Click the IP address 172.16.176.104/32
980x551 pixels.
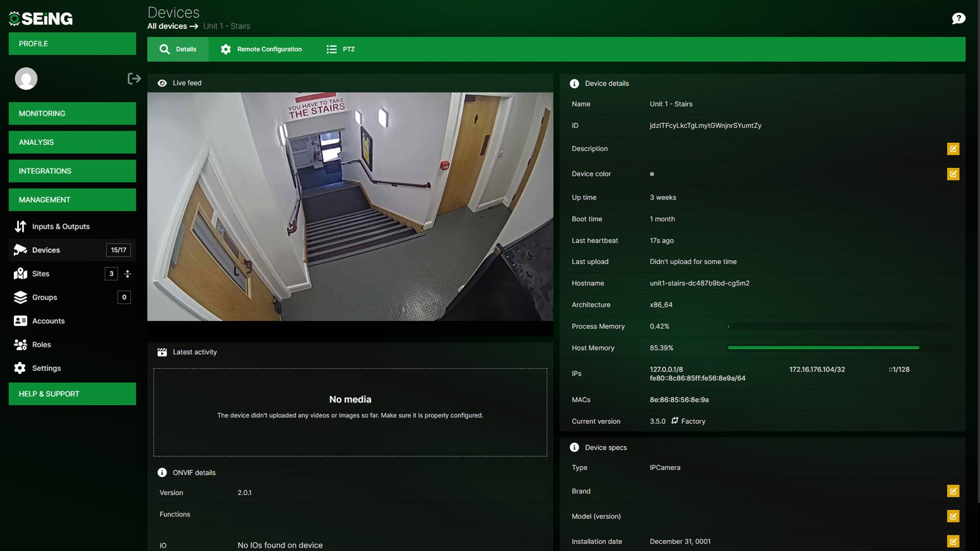(x=817, y=370)
